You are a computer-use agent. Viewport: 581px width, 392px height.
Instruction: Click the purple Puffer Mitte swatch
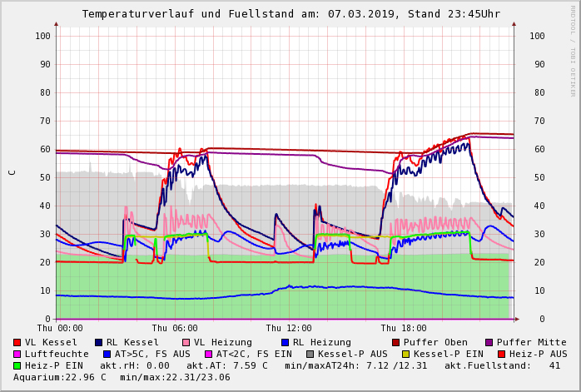[x=489, y=343]
